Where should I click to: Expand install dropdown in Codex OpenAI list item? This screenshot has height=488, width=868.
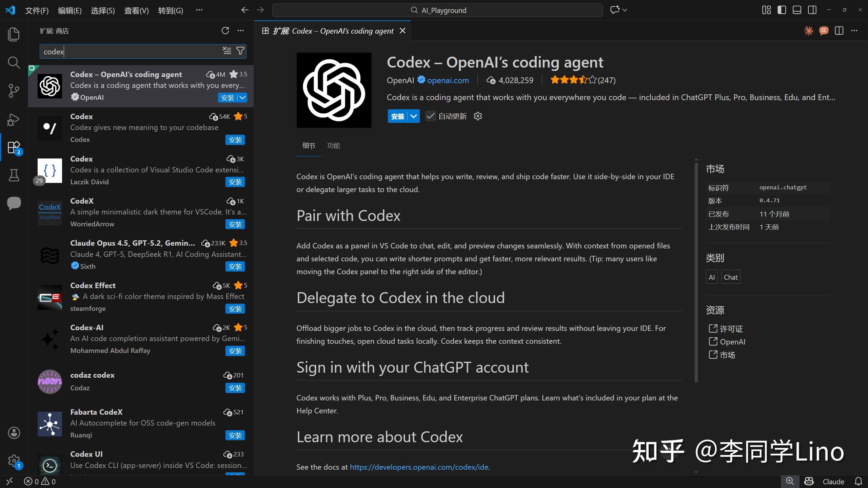(x=243, y=98)
